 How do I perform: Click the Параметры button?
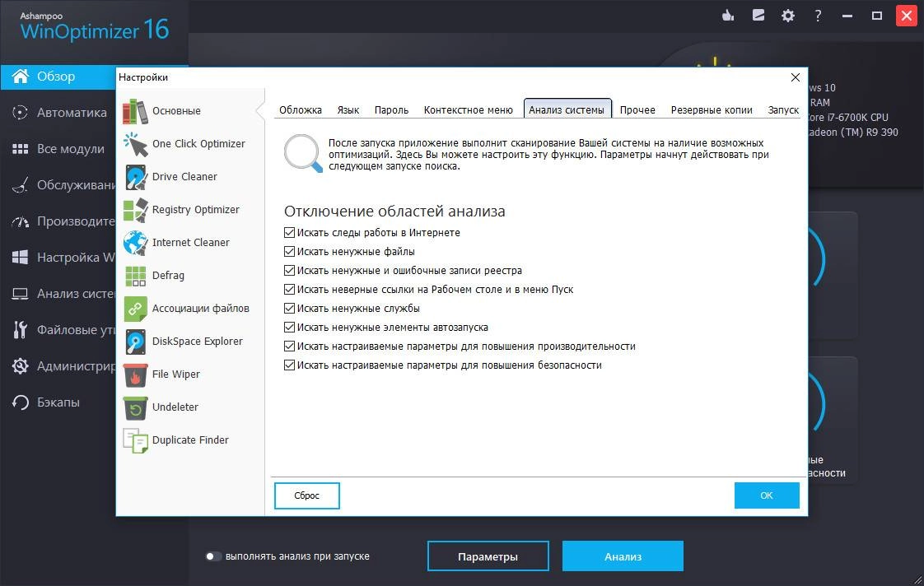tap(488, 556)
